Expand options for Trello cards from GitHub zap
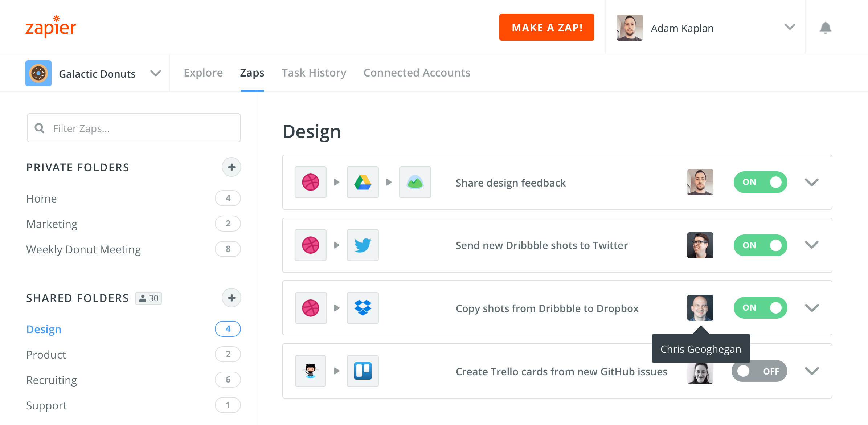Viewport: 868px width, 425px height. point(812,371)
